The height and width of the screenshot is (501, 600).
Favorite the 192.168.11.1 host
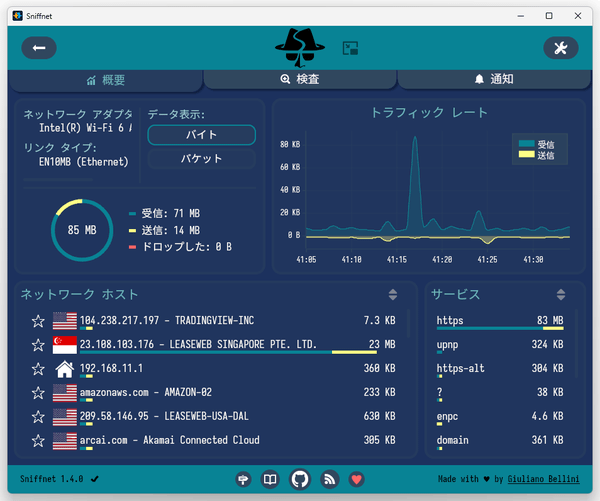38,369
